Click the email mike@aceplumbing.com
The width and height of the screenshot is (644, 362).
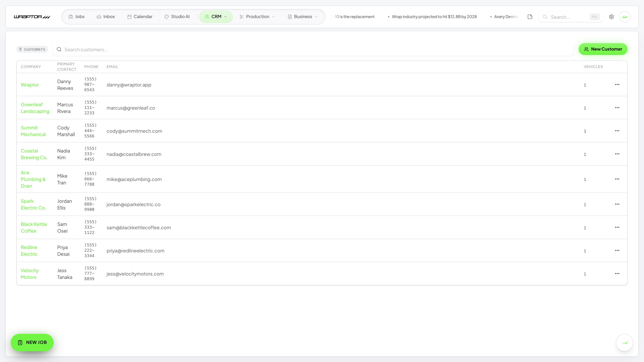coord(134,179)
